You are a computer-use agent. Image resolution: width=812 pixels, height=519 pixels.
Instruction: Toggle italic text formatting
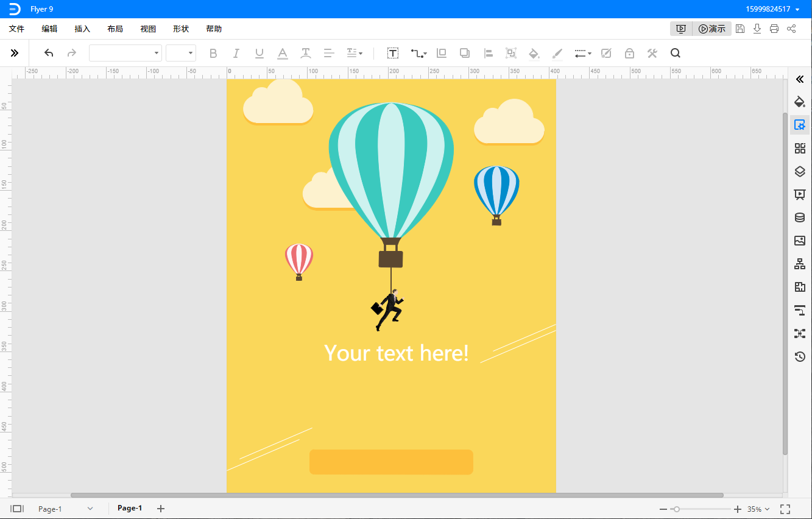click(236, 54)
